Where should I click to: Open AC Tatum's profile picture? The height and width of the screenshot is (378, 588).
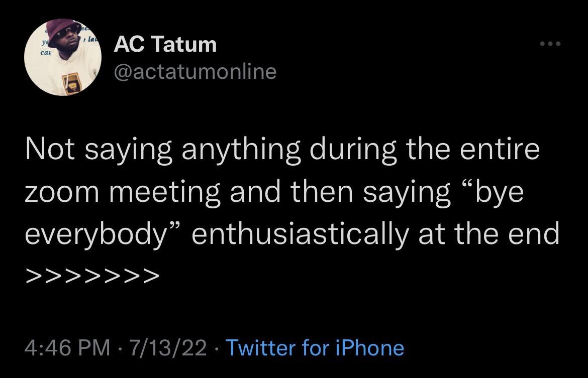pos(63,57)
